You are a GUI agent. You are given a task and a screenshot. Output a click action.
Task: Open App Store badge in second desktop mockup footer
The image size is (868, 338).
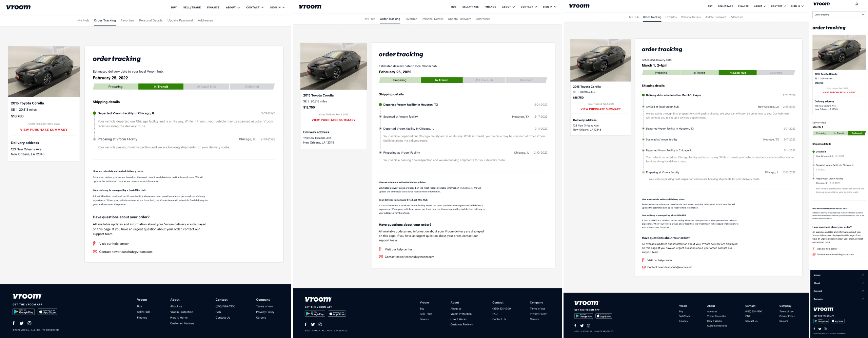tap(337, 314)
